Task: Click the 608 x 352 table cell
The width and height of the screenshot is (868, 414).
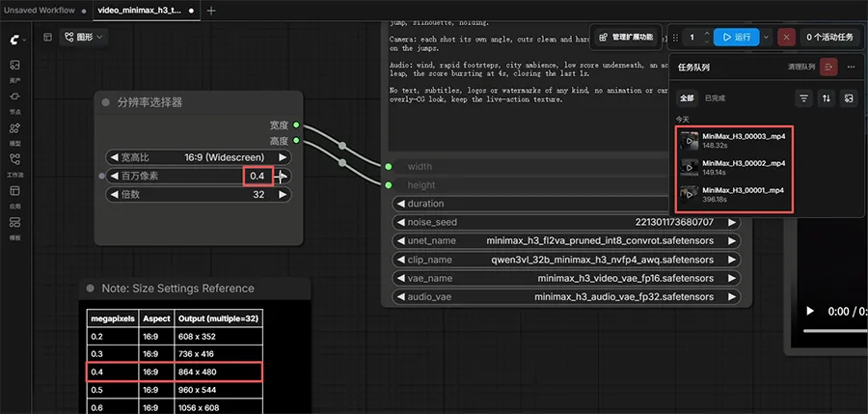Action: (218, 337)
